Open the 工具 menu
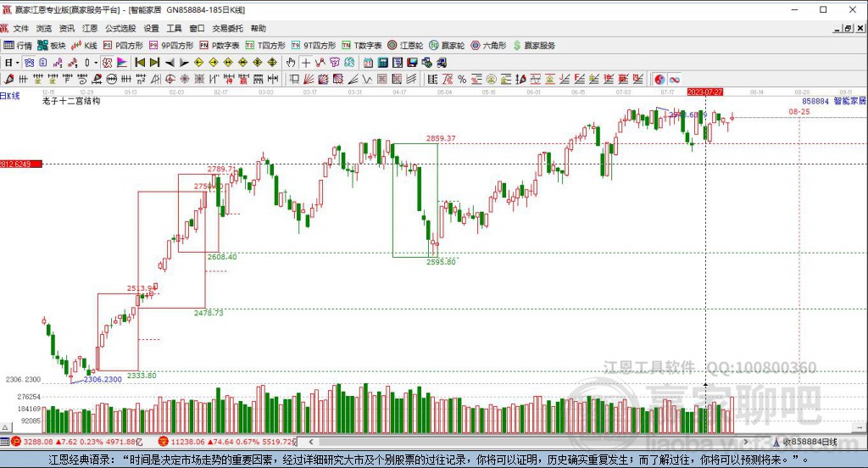Screen dimensions: 868x468 [174, 28]
